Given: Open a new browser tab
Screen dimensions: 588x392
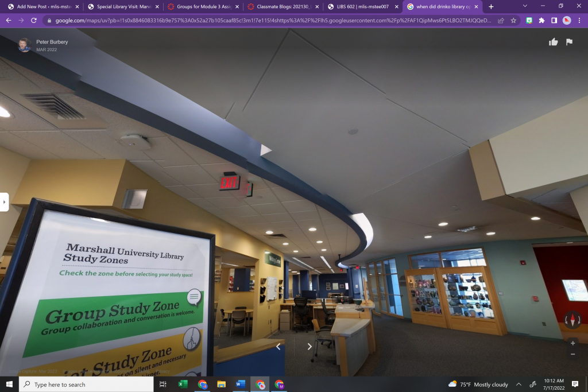Looking at the screenshot, I should [x=491, y=7].
